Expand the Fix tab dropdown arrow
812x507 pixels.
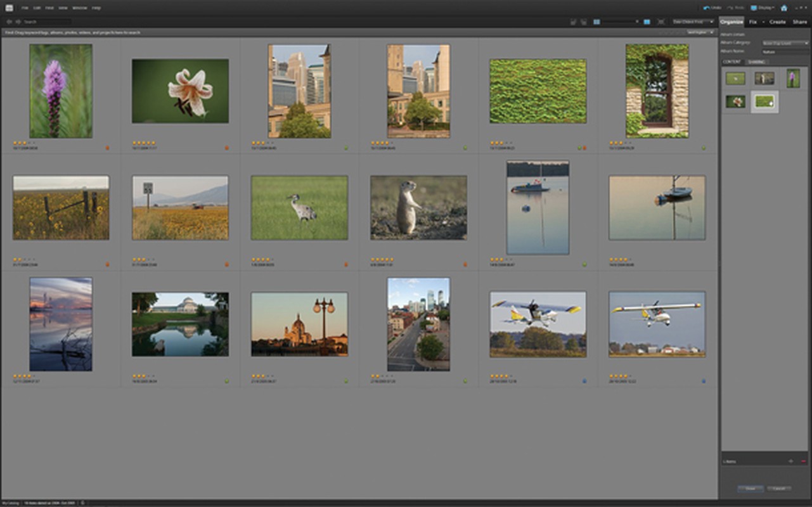(763, 22)
